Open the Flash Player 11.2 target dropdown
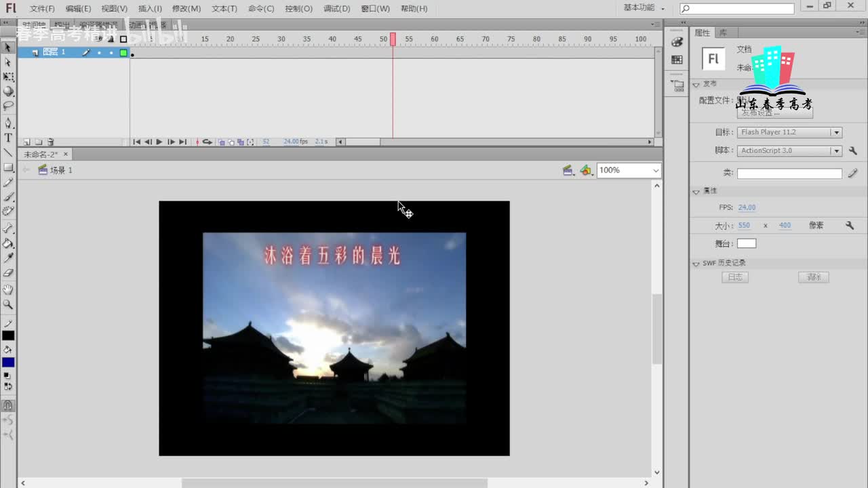The image size is (868, 488). click(789, 132)
